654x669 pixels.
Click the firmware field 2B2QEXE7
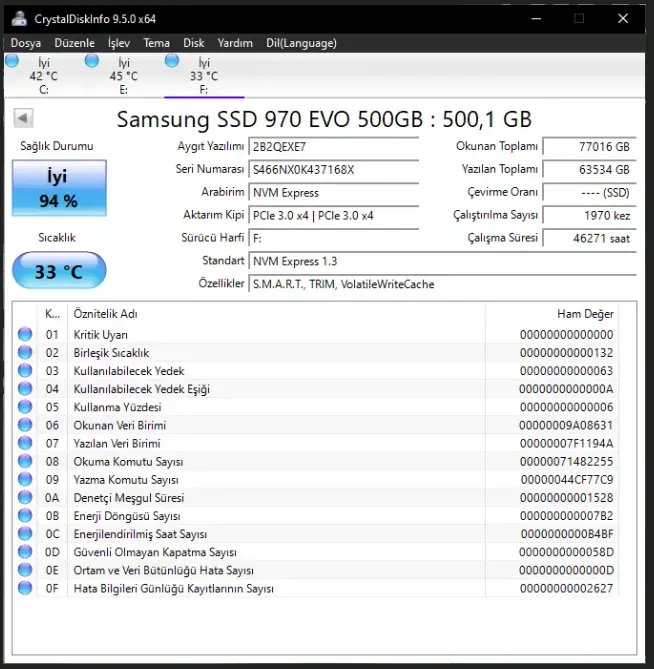point(334,147)
